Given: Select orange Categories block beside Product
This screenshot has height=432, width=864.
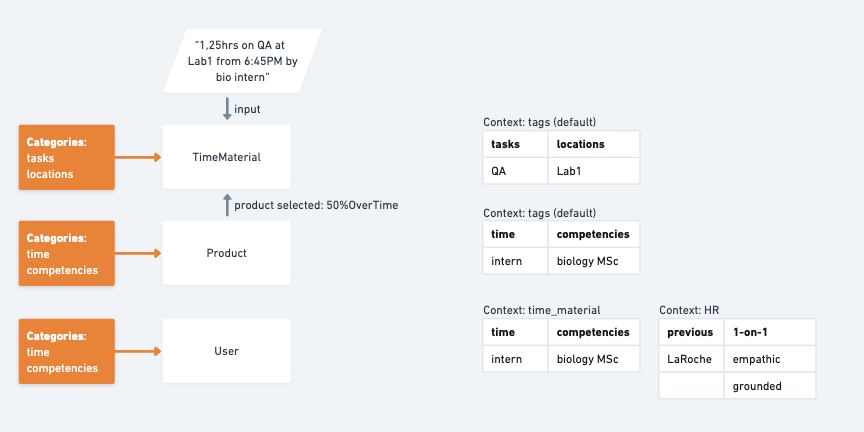Looking at the screenshot, I should click(67, 253).
